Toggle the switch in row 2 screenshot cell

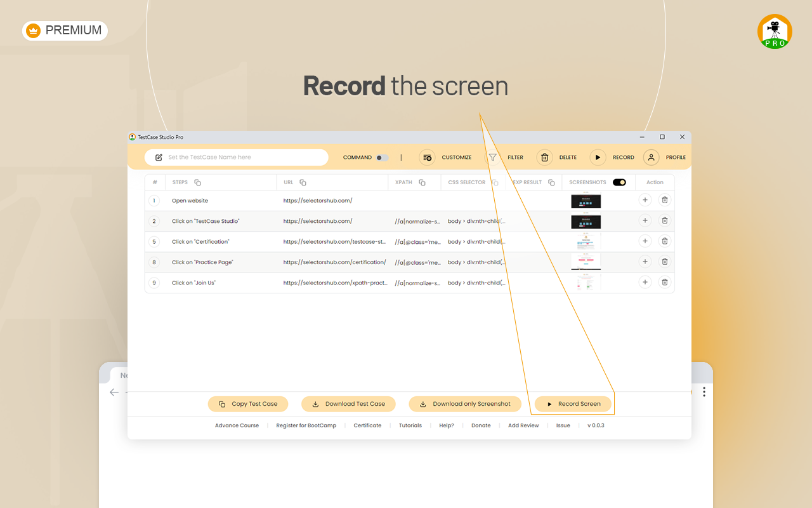586,221
